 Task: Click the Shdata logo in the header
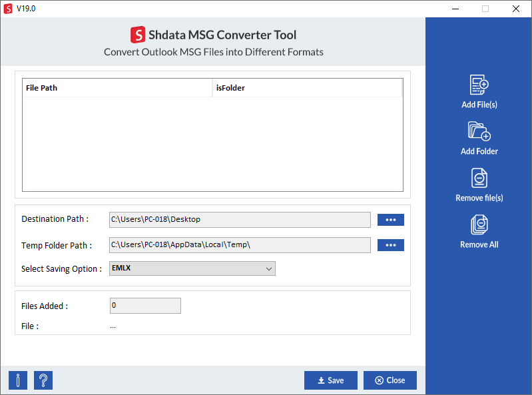(x=138, y=35)
